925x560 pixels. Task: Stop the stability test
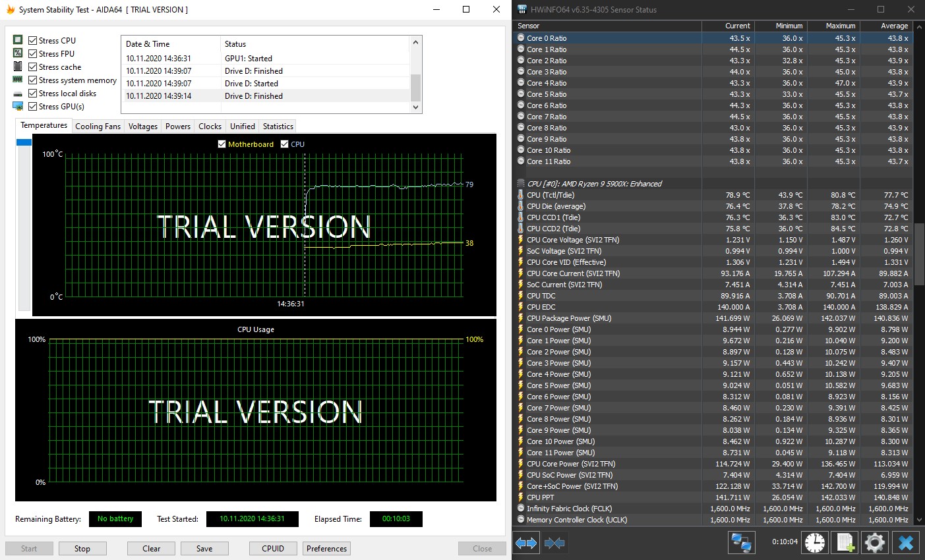pos(82,548)
